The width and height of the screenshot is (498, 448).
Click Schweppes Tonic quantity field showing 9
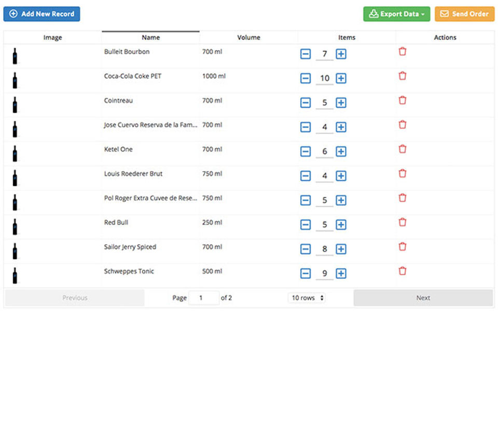coord(324,274)
